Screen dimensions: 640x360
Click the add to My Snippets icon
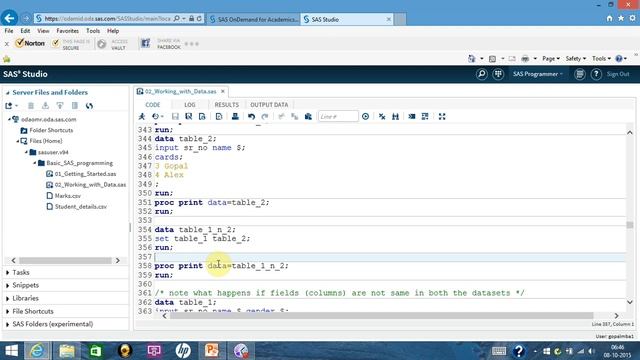pos(202,117)
